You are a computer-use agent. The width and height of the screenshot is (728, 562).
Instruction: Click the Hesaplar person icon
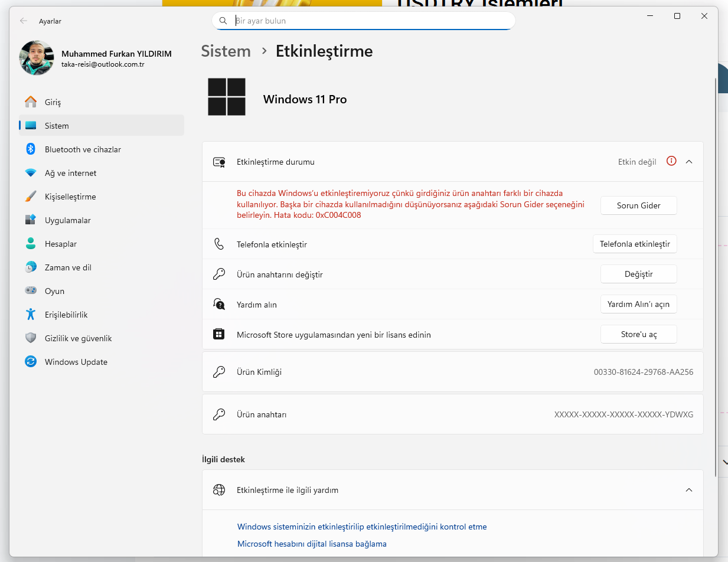31,244
